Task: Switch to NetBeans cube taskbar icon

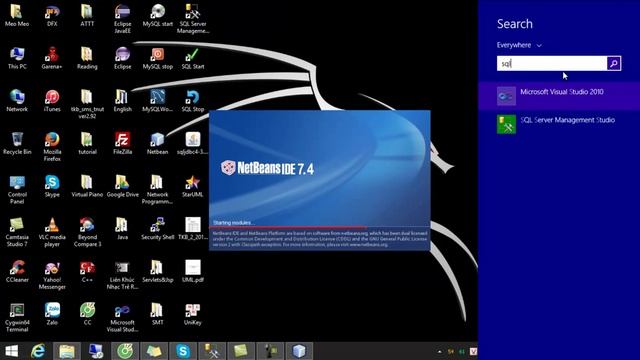Action: pos(299,351)
